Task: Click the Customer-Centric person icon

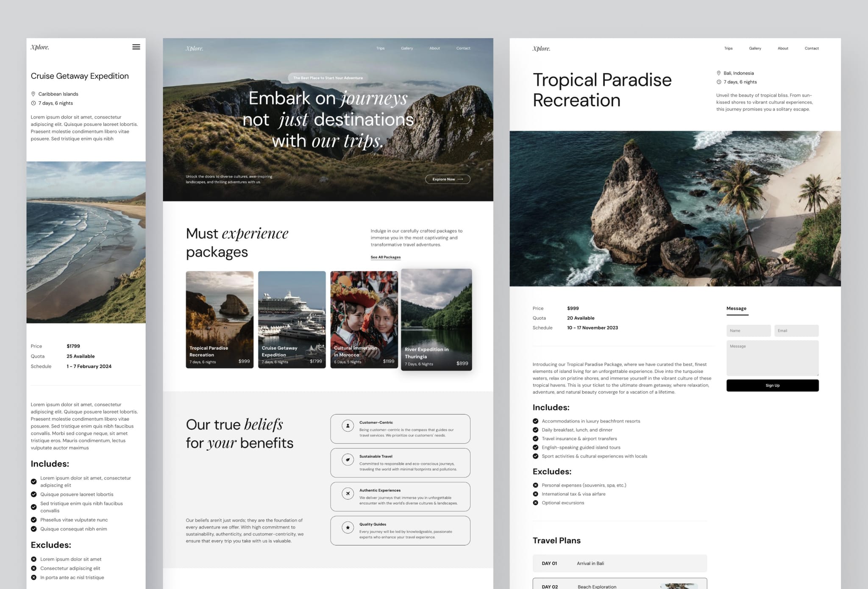Action: pos(348,425)
